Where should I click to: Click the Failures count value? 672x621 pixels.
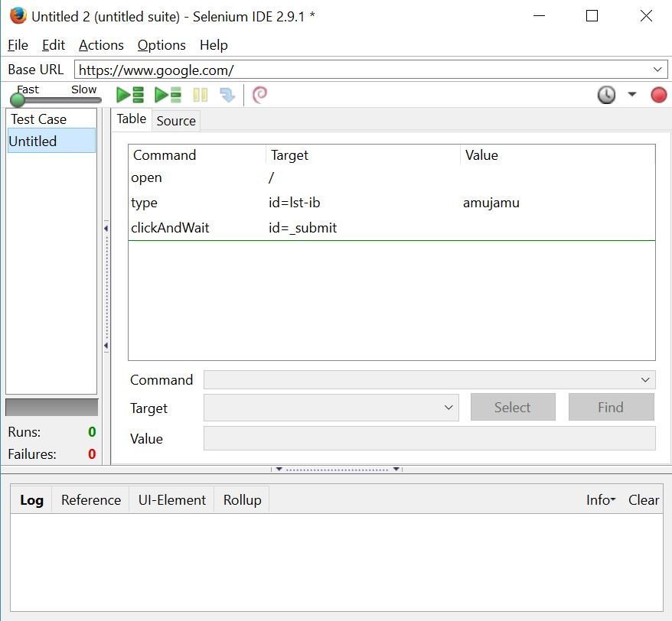click(x=92, y=454)
